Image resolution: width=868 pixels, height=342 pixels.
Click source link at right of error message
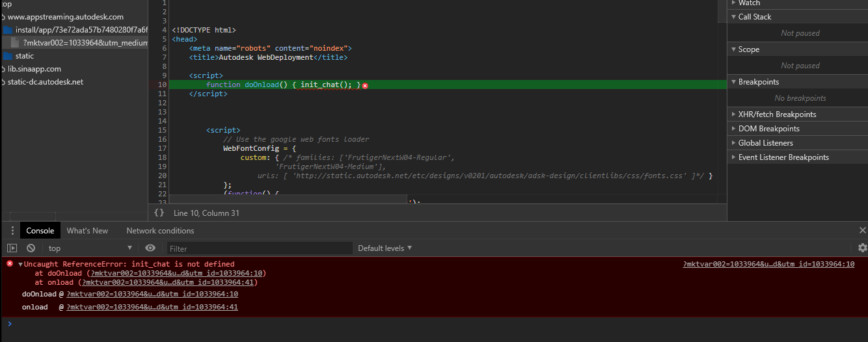768,264
